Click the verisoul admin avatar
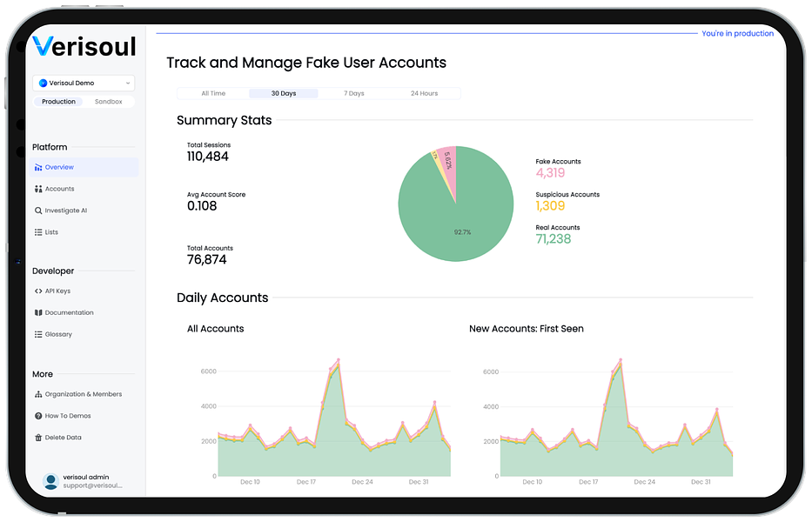 pos(50,482)
